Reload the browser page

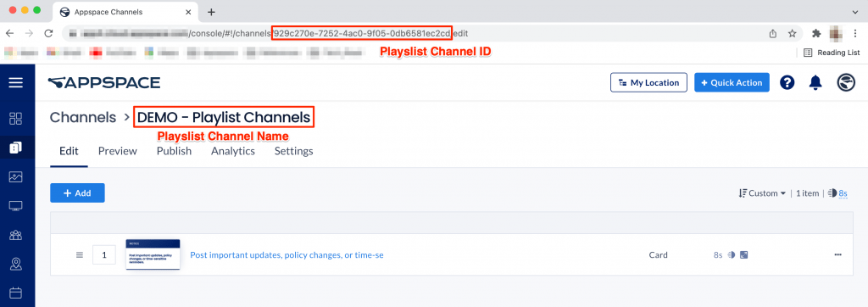point(48,33)
